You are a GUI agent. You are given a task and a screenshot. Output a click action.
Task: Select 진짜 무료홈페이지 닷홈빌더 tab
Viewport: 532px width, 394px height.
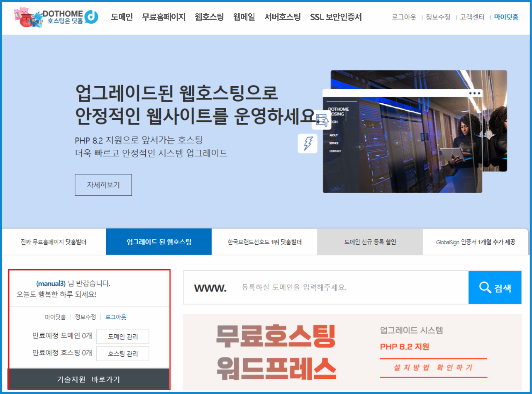54,242
